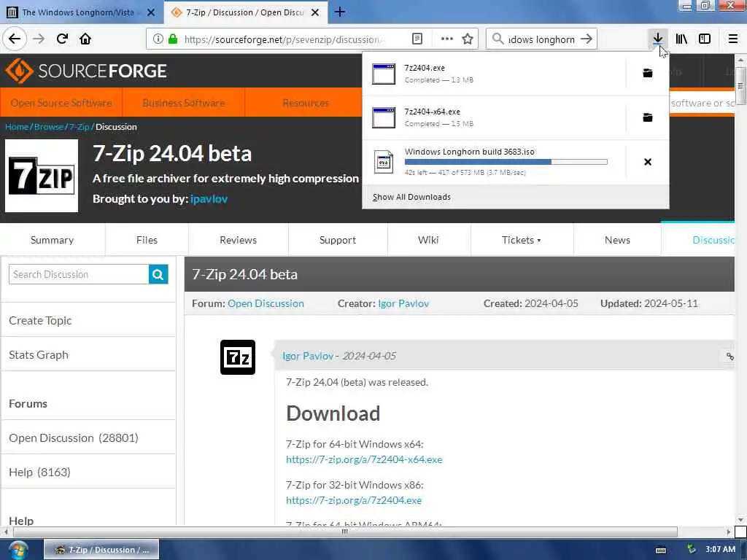The image size is (747, 560).
Task: Reload the current page
Action: pyautogui.click(x=62, y=39)
